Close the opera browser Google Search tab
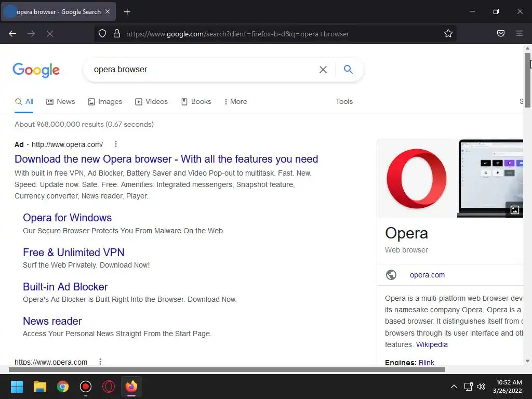Viewport: 532px width, 399px height. click(x=108, y=11)
